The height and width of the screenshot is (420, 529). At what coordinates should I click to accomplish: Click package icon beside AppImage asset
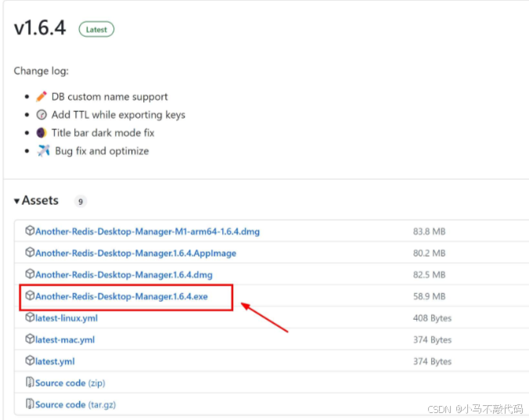point(30,252)
